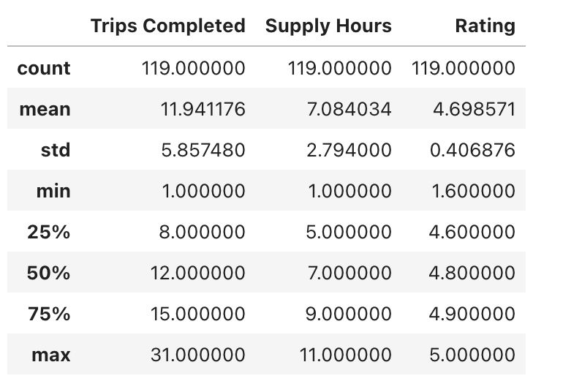Click the 75% row label
The image size is (563, 392).
(x=49, y=314)
